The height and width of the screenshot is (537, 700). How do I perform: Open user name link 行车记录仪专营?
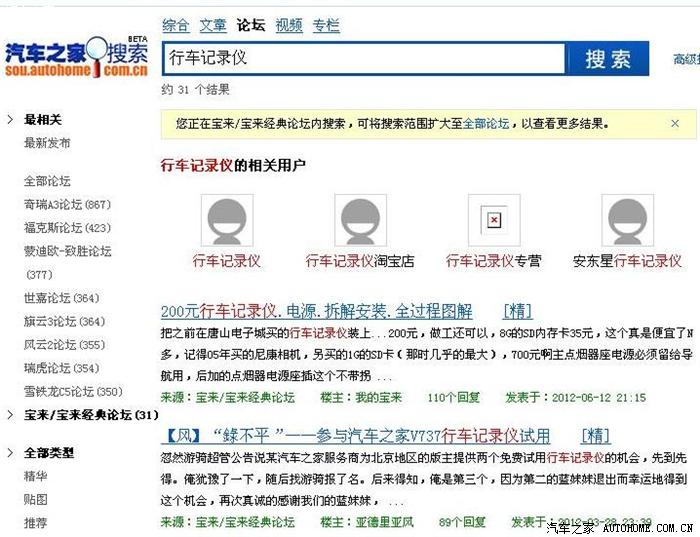click(x=494, y=261)
